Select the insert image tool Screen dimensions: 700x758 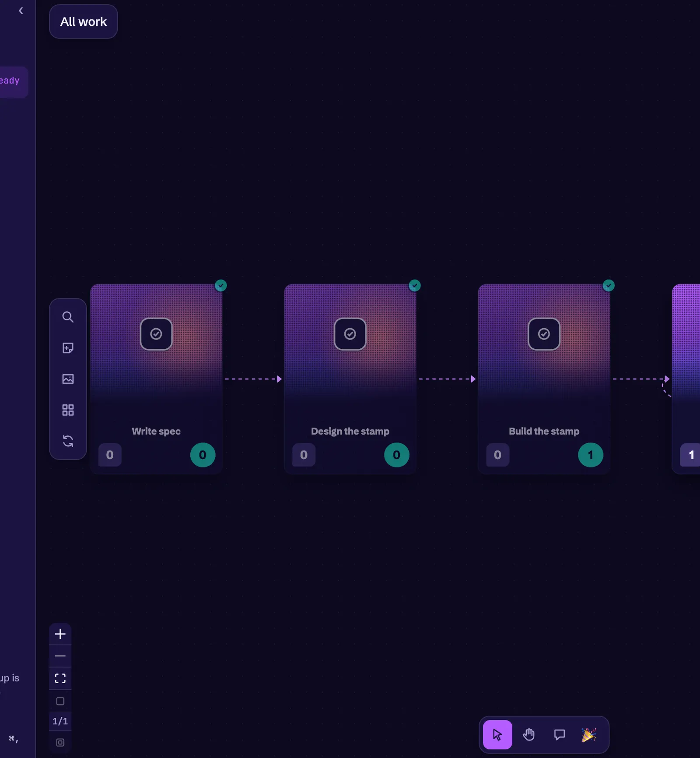[68, 379]
